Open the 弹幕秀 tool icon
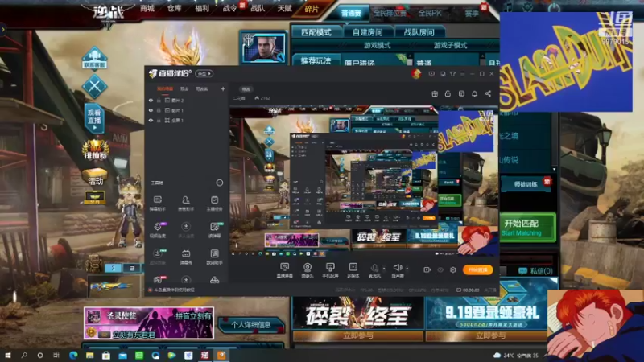Image resolution: width=644 pixels, height=362 pixels. pos(186,257)
